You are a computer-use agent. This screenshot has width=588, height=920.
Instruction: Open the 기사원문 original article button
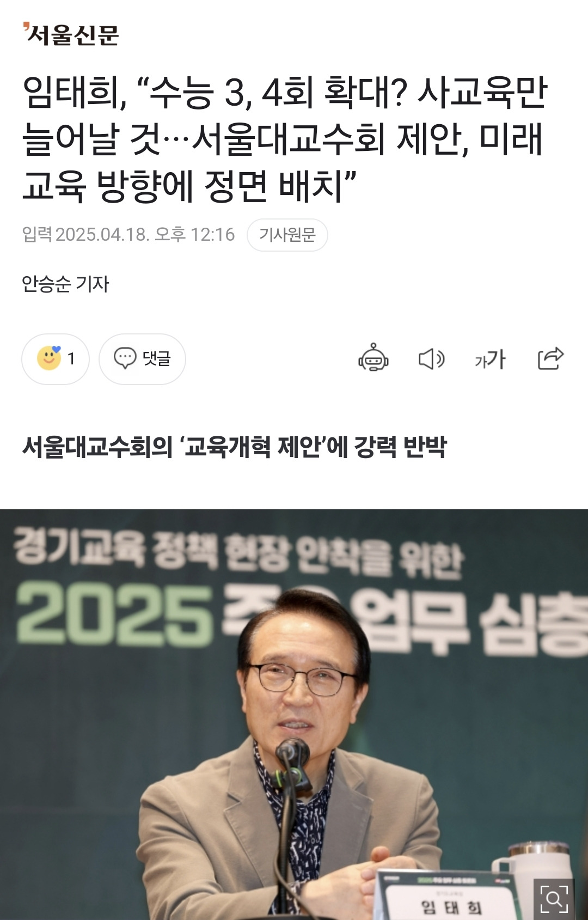(287, 235)
